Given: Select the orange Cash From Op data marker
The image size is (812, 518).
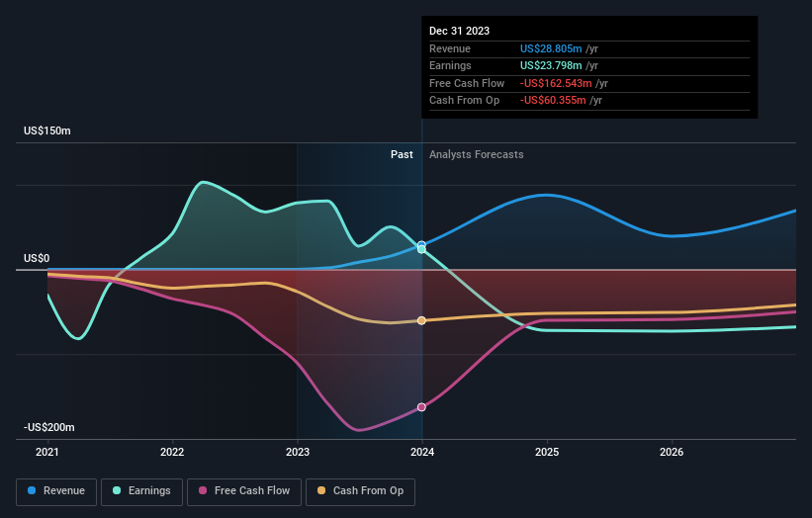Looking at the screenshot, I should [421, 321].
